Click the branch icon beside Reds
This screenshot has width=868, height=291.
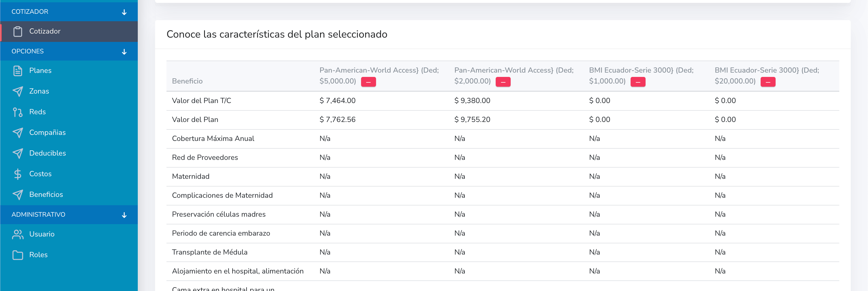tap(18, 112)
